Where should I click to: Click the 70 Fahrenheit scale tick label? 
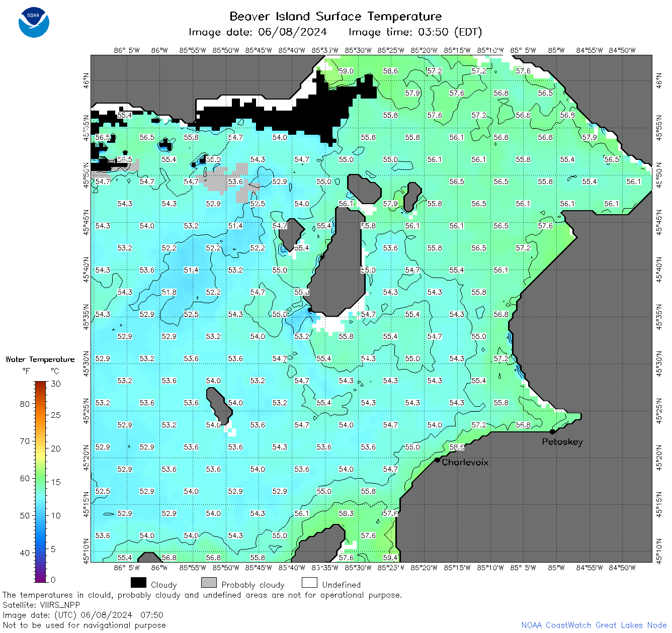tap(25, 441)
